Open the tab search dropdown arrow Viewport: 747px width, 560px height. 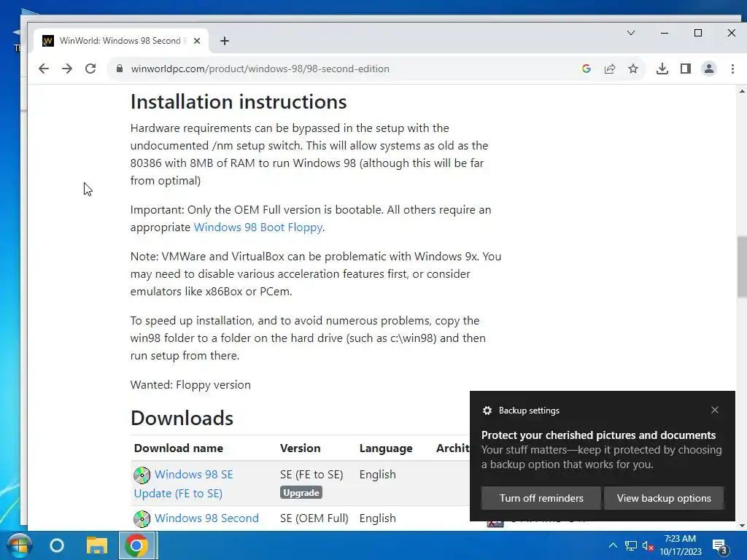coord(631,33)
